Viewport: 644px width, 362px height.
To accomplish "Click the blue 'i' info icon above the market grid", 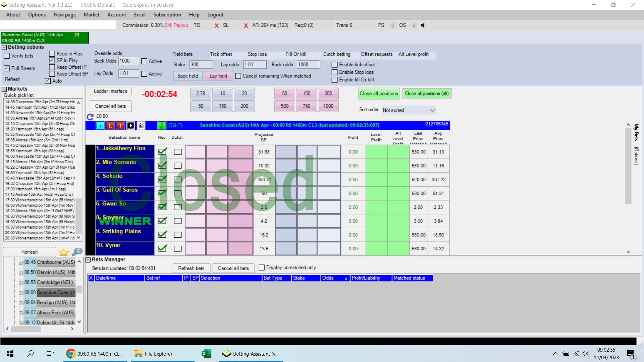I will (100, 125).
